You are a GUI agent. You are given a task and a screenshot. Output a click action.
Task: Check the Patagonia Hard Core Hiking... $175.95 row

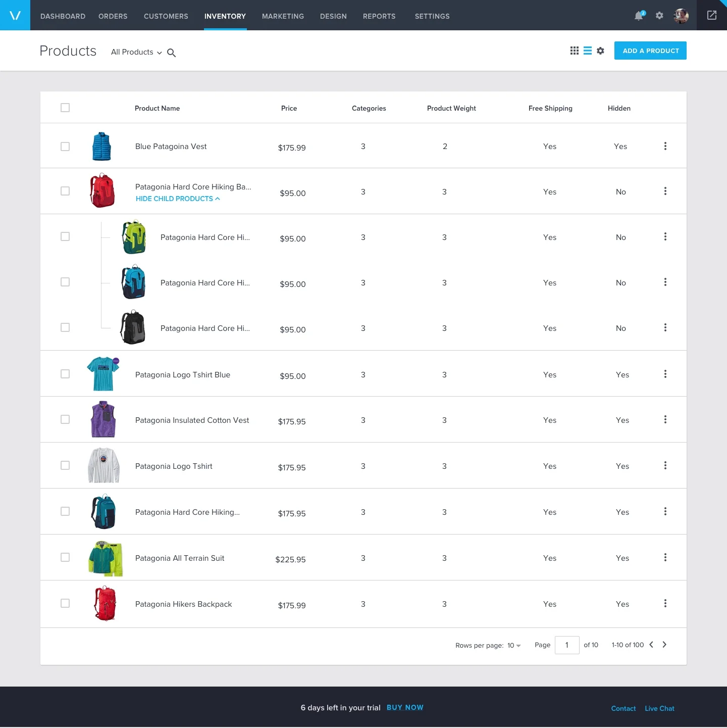[x=65, y=511]
